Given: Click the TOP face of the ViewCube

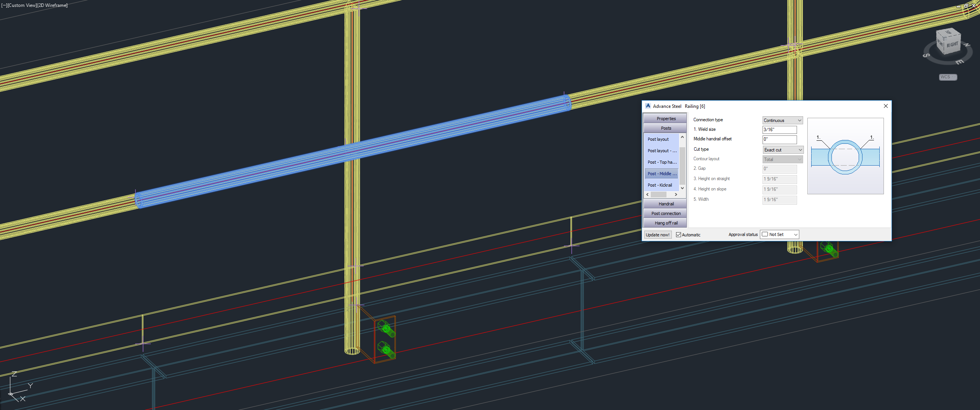Looking at the screenshot, I should (948, 33).
